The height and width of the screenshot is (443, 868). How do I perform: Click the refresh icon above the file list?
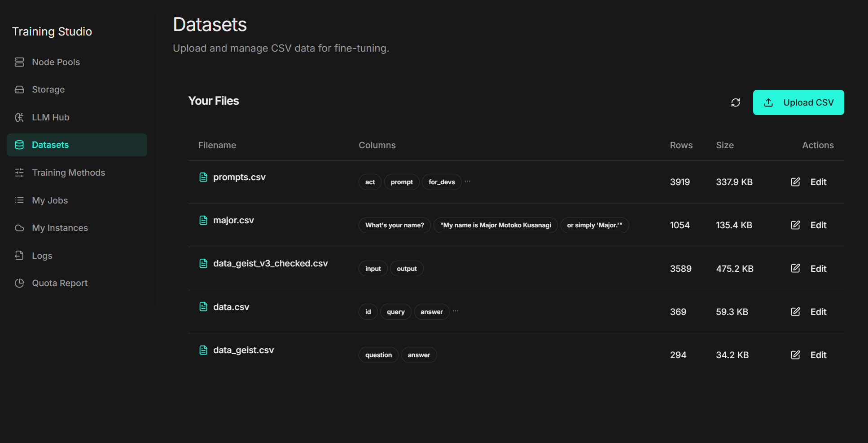click(x=735, y=102)
